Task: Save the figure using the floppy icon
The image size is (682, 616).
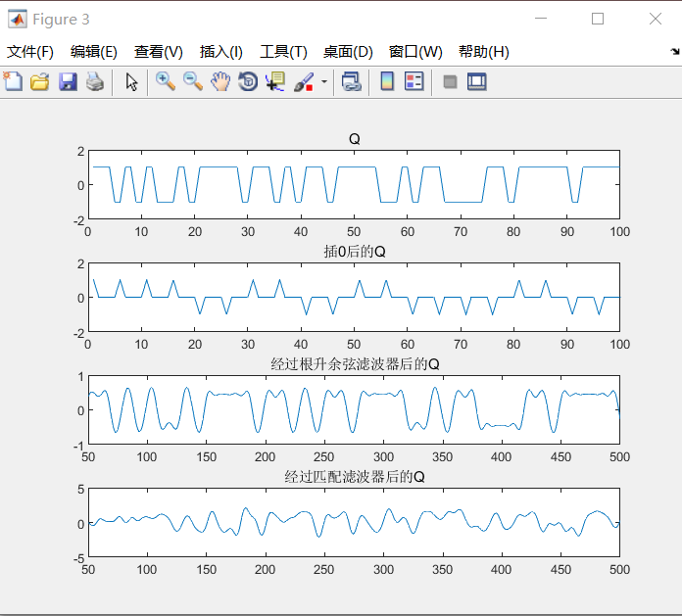Action: [x=68, y=81]
